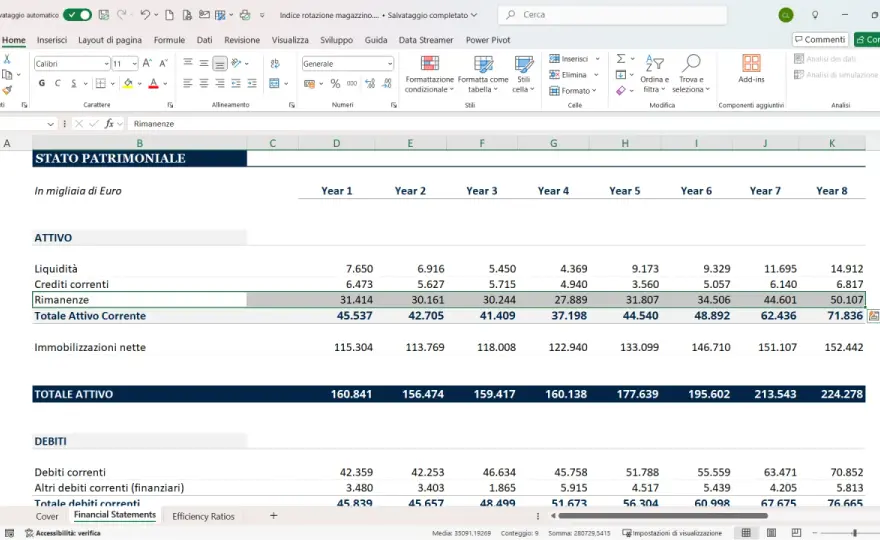Click the email envelope icon in quick access toolbar
Image resolution: width=880 pixels, height=540 pixels.
204,15
